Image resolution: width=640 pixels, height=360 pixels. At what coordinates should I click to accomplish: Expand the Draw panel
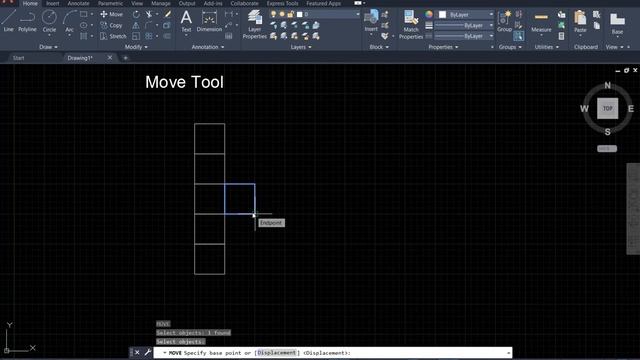[x=49, y=47]
